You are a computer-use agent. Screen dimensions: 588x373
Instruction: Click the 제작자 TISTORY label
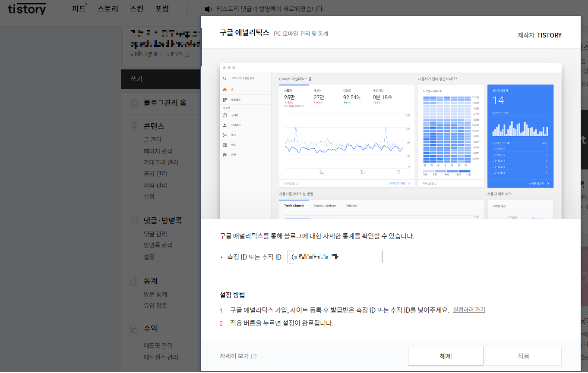click(x=540, y=35)
